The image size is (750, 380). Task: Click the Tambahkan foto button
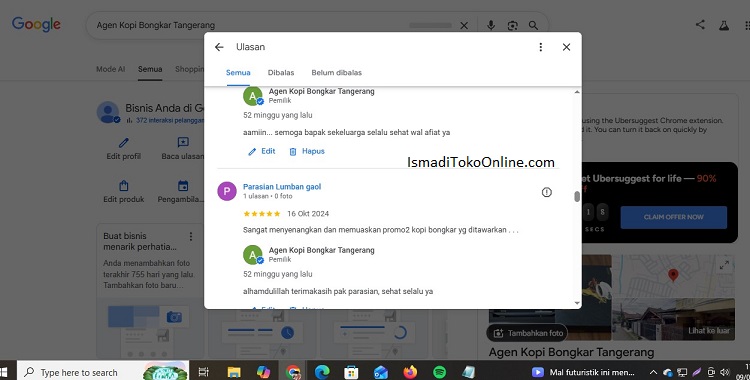pos(527,333)
